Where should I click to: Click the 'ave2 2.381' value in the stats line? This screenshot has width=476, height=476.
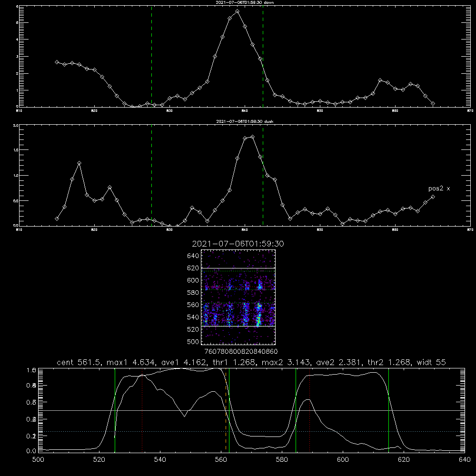(x=339, y=362)
